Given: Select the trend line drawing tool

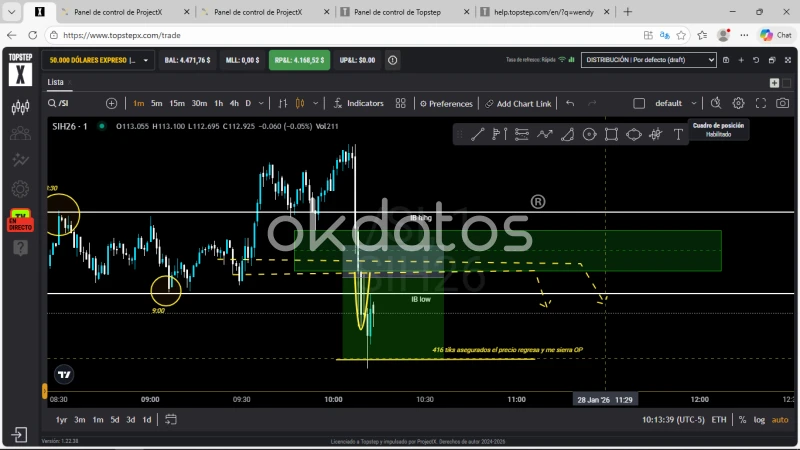Looking at the screenshot, I should click(x=477, y=134).
